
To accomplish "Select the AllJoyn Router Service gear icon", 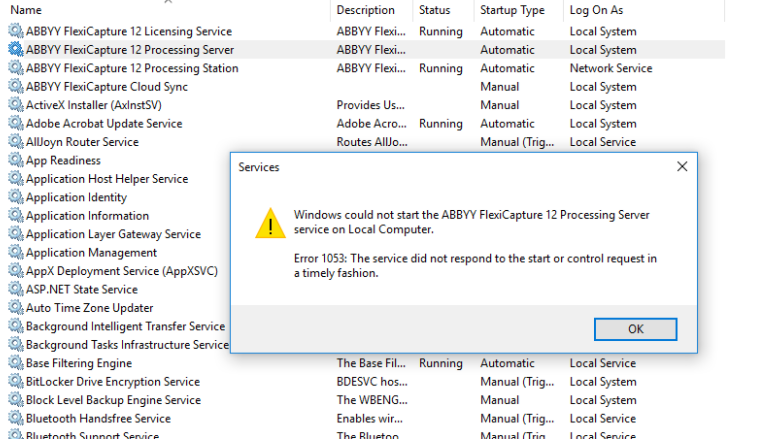I will coord(16,142).
